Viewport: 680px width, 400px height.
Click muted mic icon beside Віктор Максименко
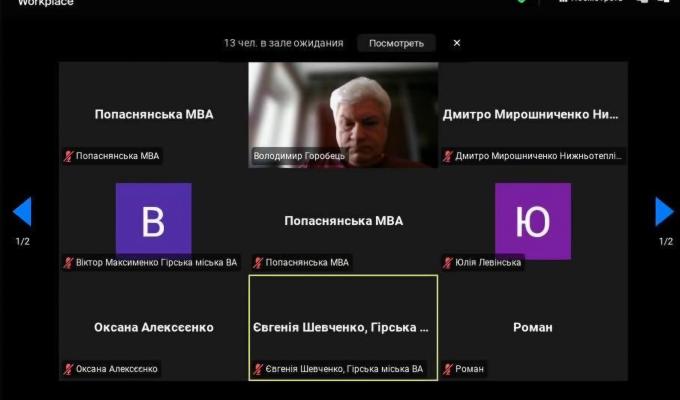(x=69, y=262)
